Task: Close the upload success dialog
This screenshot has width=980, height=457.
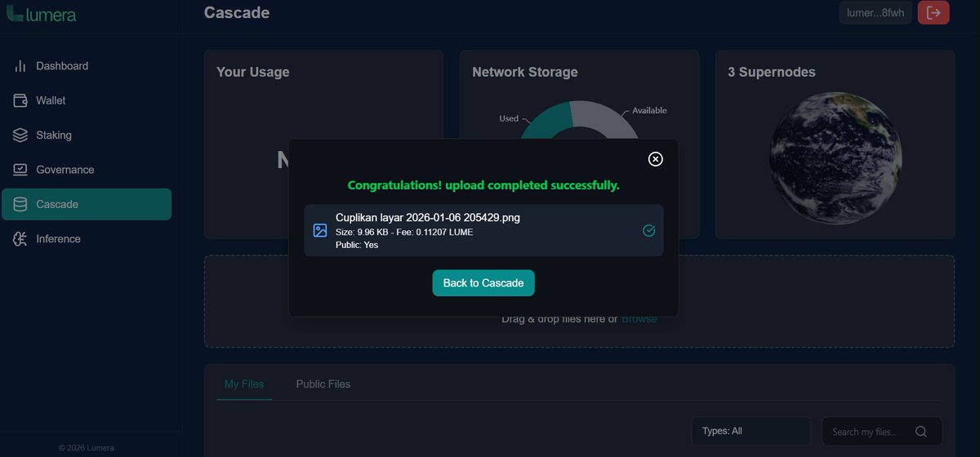Action: coord(655,159)
